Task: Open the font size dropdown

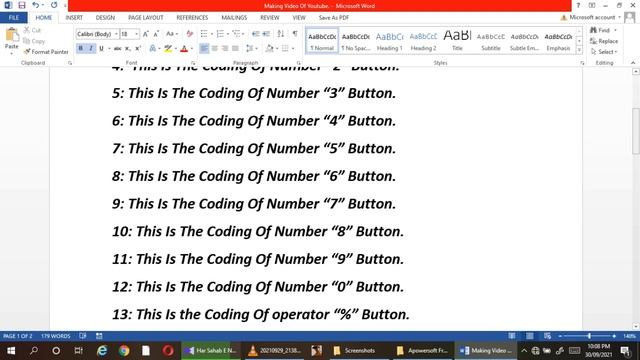Action: click(x=136, y=34)
